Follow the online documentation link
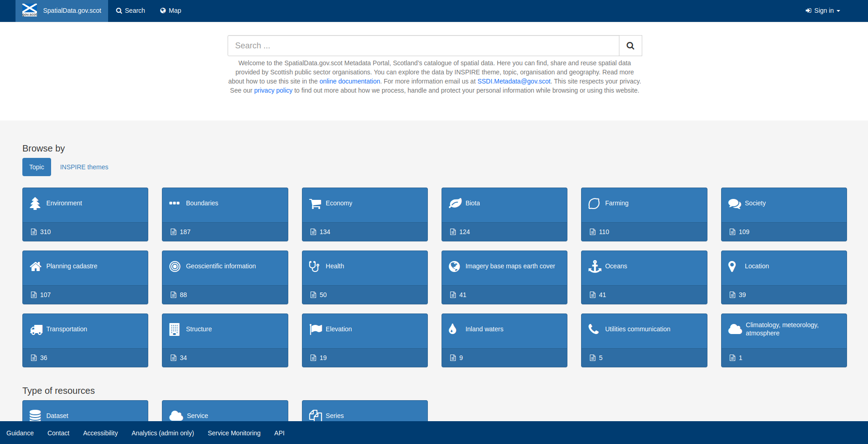868x444 pixels. [350, 81]
